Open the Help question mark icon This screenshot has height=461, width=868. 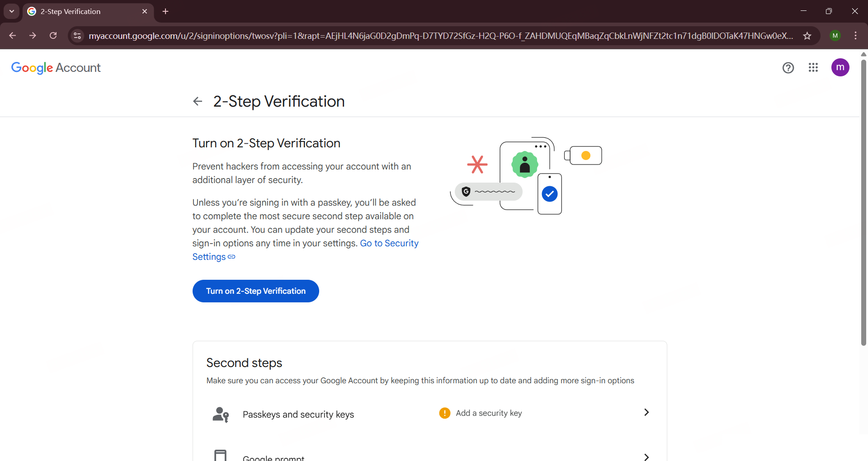788,68
